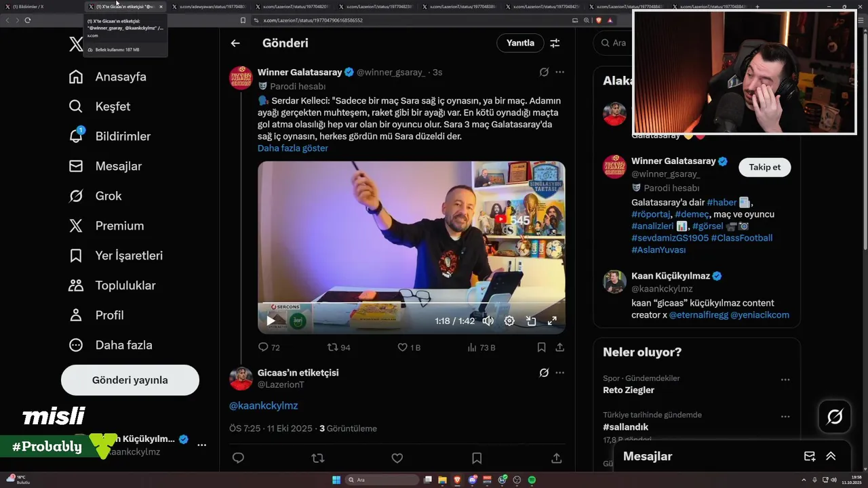The height and width of the screenshot is (488, 868).
Task: Click the Ara search field
Action: click(x=614, y=43)
